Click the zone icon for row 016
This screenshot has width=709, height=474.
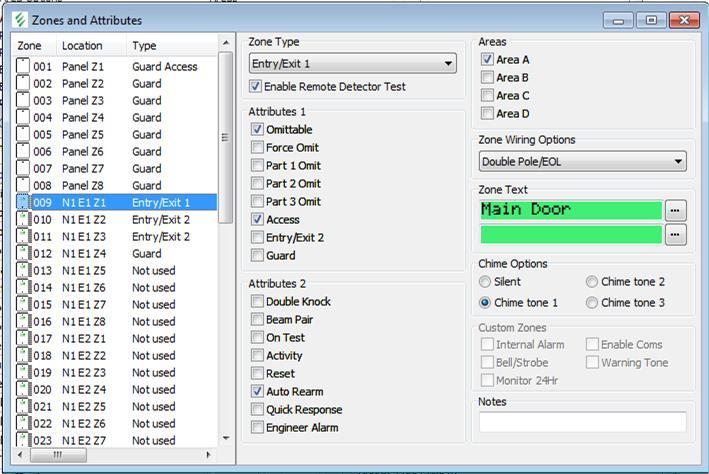pos(23,321)
